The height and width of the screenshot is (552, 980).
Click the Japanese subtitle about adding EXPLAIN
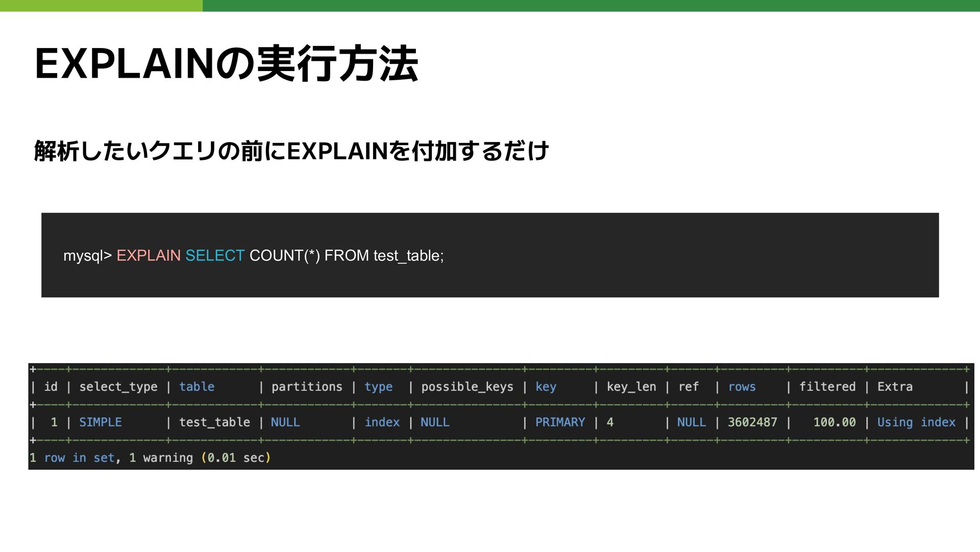coord(291,151)
